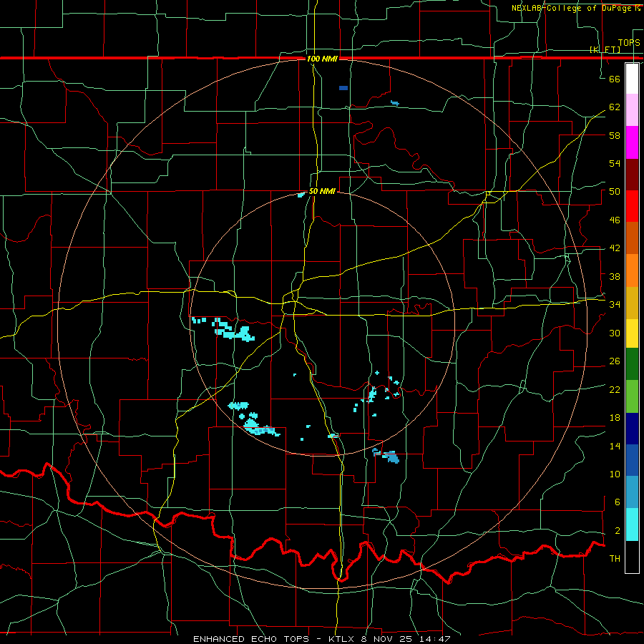Click the 34 legend number
Viewport: 644px width, 644px height.
pyautogui.click(x=615, y=305)
